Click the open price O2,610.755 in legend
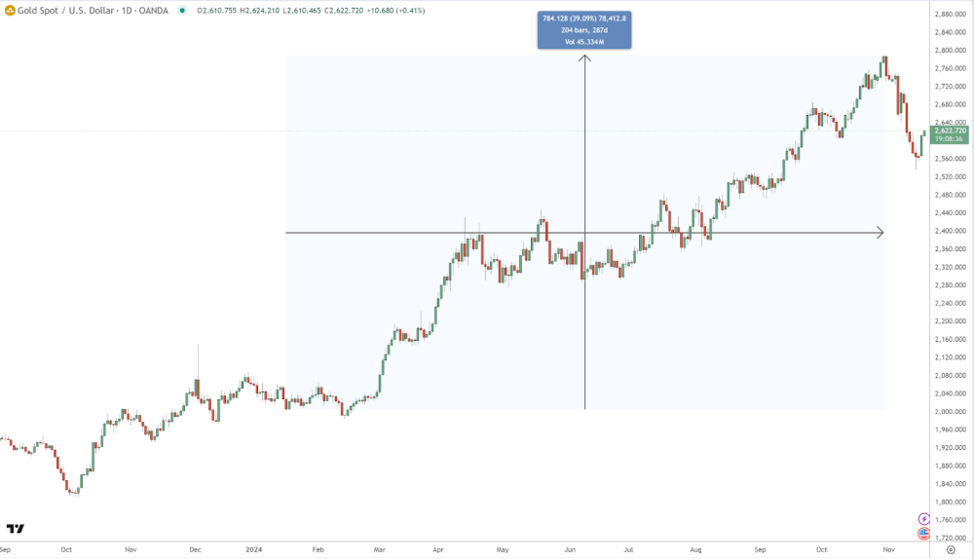974x560 pixels. [217, 11]
